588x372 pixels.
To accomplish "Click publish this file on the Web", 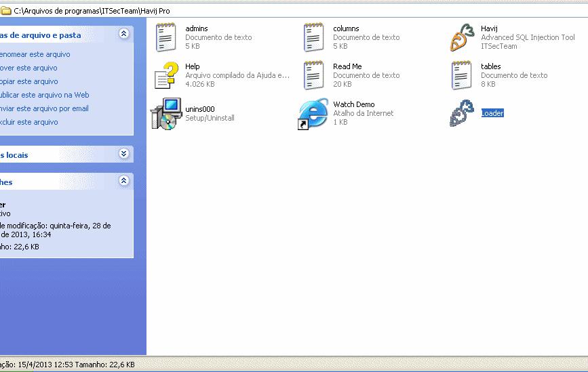I will pyautogui.click(x=45, y=95).
